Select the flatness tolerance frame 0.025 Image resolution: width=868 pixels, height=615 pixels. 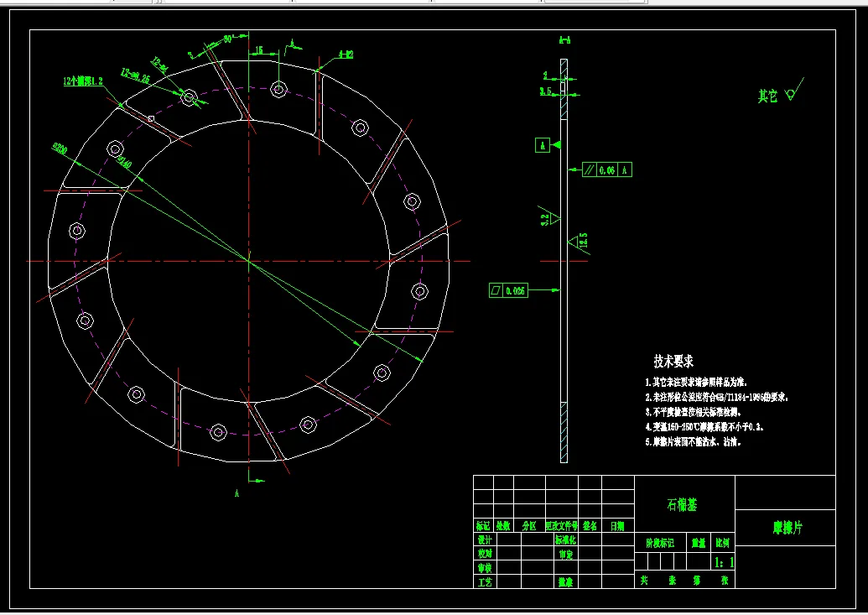508,290
